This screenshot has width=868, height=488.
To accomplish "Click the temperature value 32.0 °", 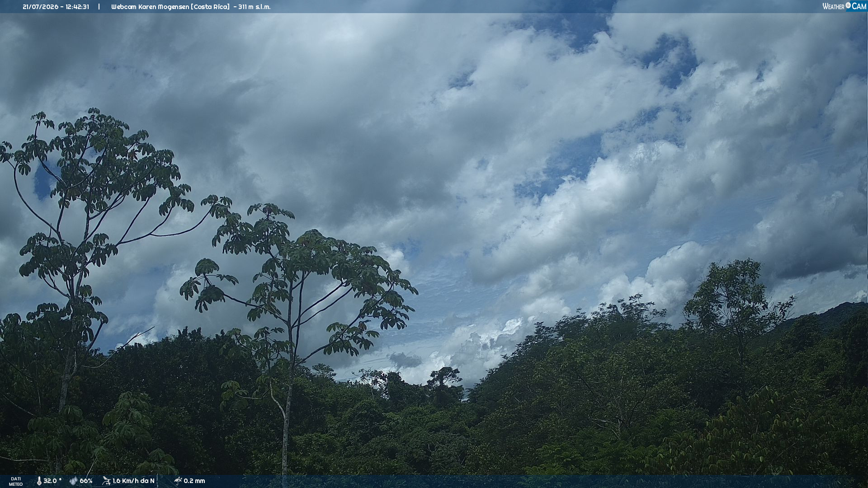I will tap(52, 481).
